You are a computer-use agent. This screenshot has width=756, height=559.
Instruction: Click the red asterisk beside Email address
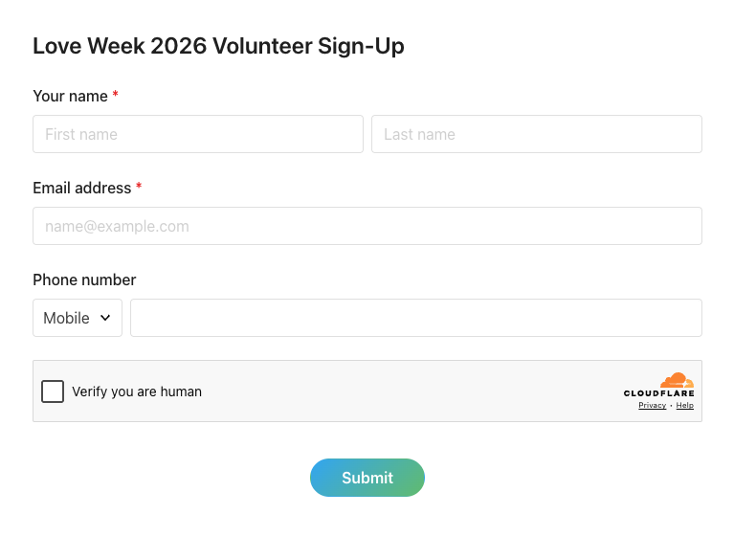(x=139, y=188)
